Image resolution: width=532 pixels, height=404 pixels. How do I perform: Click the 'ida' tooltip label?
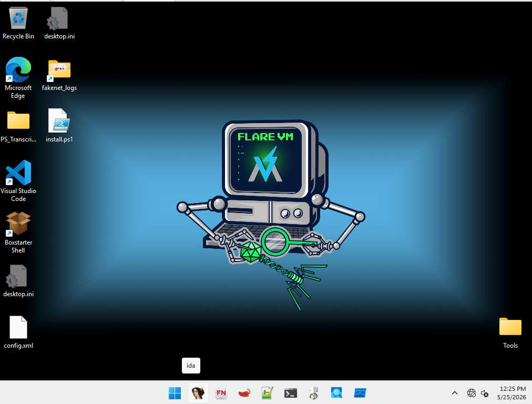[x=191, y=366]
